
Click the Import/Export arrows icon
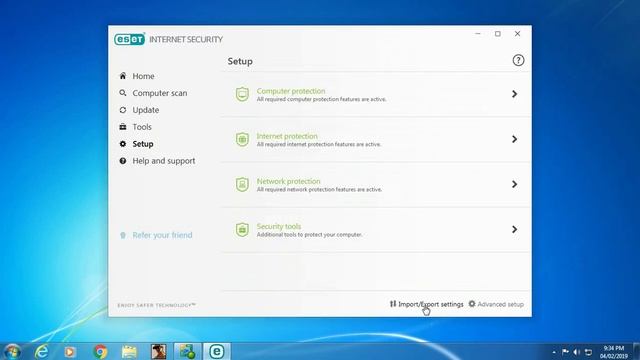click(x=393, y=304)
